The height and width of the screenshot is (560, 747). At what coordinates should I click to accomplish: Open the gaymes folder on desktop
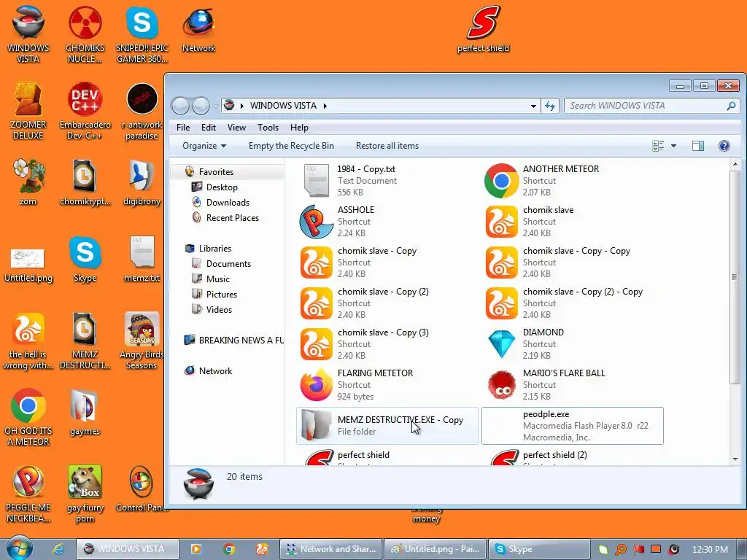[85, 413]
